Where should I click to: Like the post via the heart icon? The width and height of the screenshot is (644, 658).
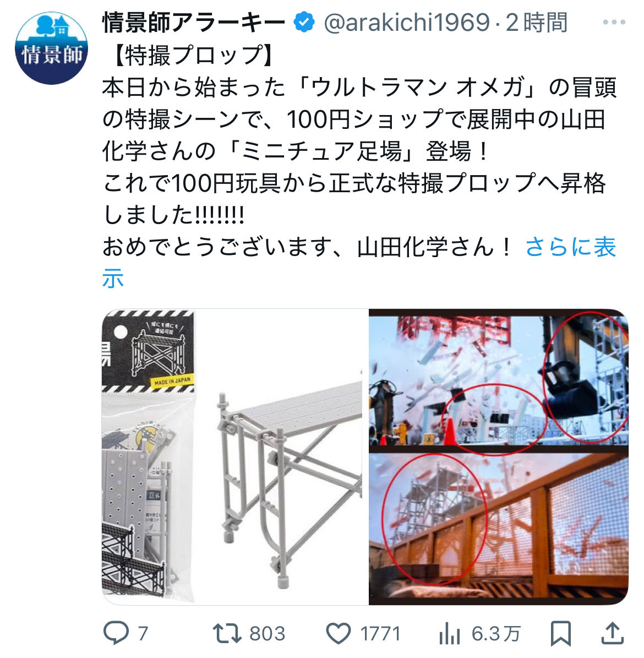pyautogui.click(x=338, y=633)
